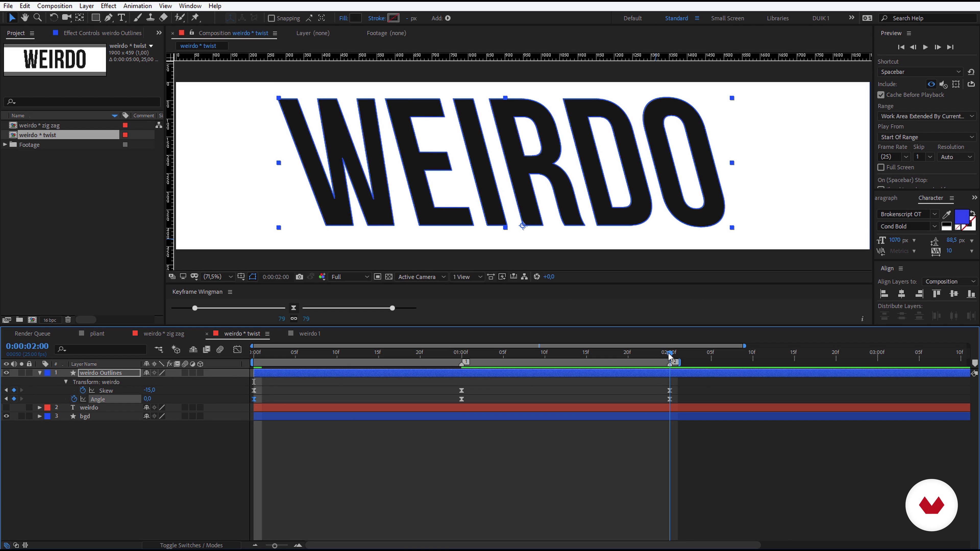Show the weirdo text layer

coord(6,408)
